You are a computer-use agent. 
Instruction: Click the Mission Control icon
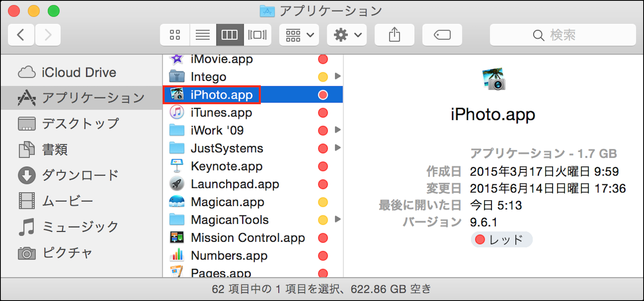click(177, 237)
